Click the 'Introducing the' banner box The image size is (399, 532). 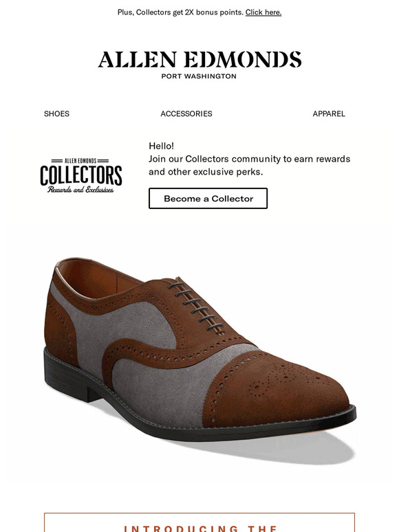199,523
